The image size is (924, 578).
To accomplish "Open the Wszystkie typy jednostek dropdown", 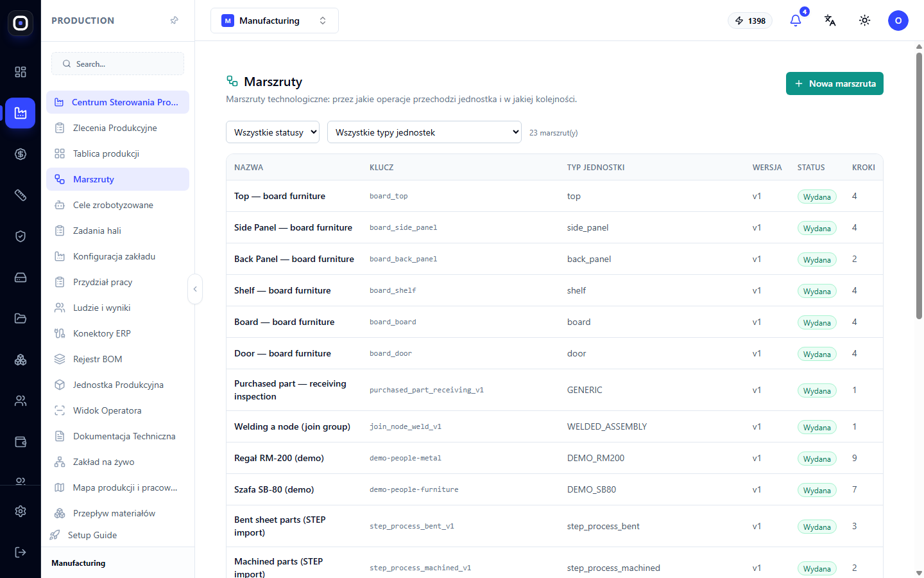I will click(x=424, y=132).
